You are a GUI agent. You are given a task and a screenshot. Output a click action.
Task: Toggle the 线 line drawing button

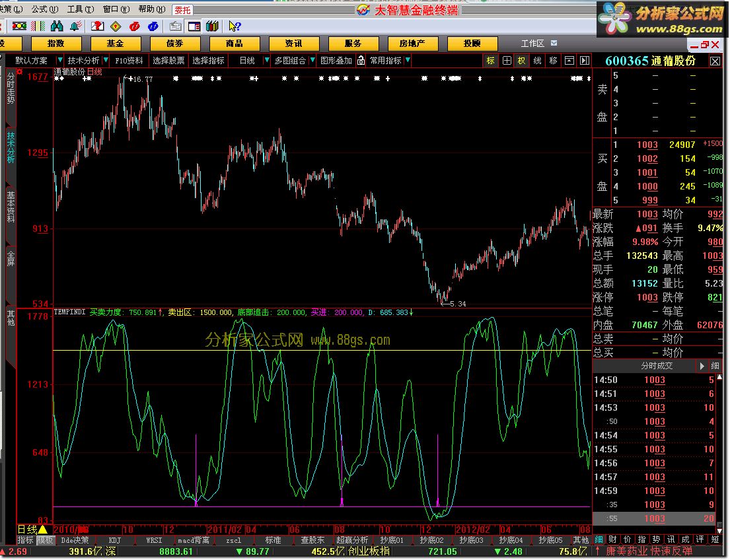click(x=537, y=61)
